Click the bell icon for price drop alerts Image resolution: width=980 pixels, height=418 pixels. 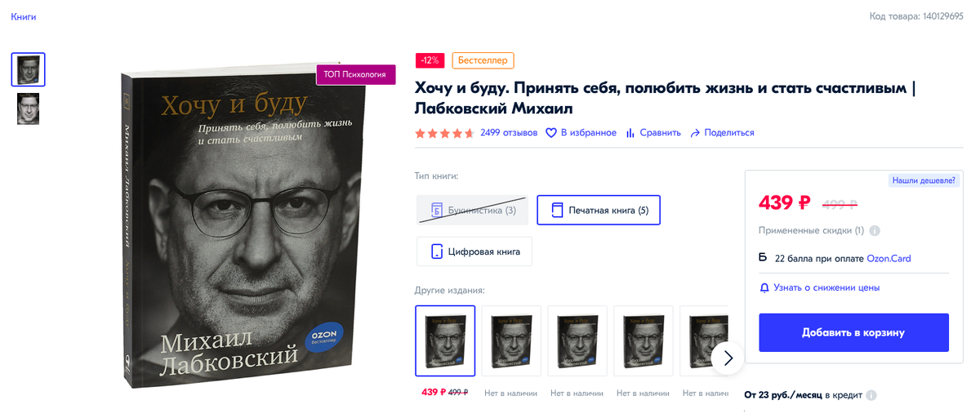[764, 287]
